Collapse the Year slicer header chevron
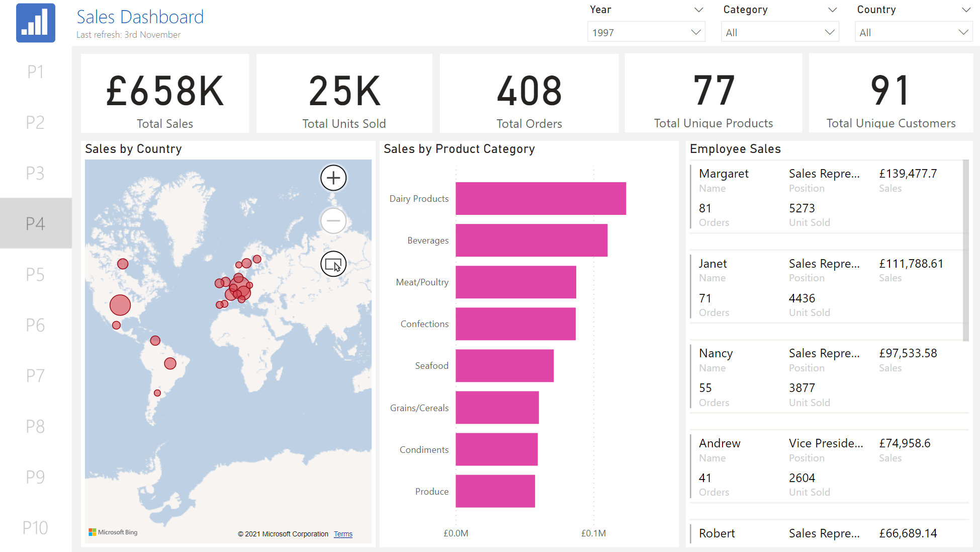The image size is (980, 552). coord(698,10)
